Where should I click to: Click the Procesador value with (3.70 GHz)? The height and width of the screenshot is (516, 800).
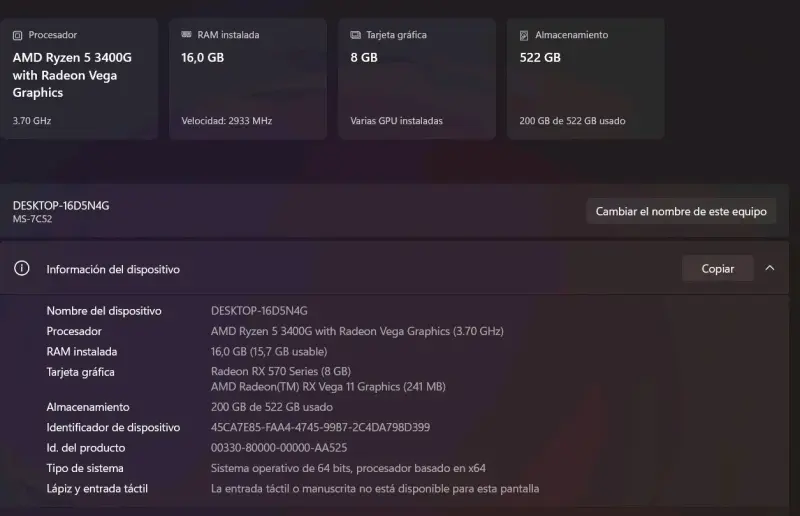click(357, 331)
